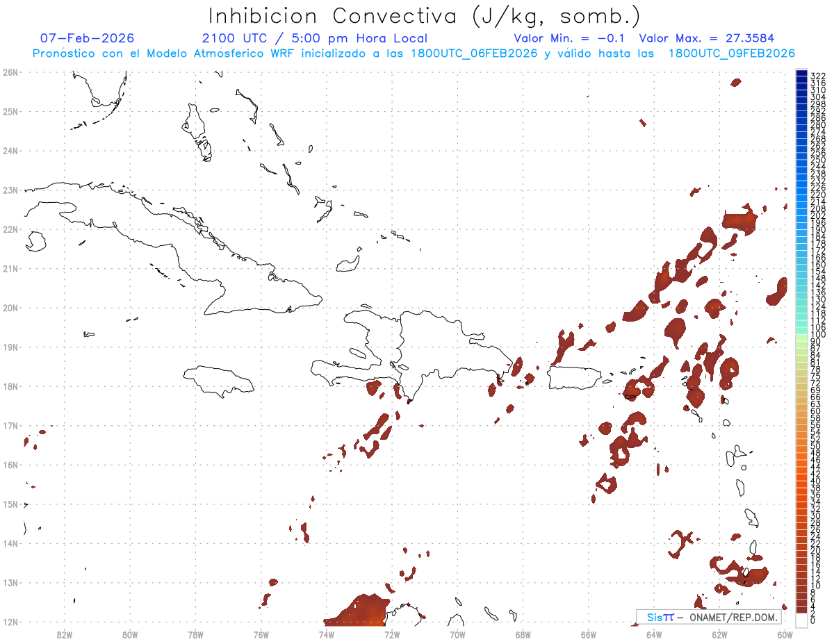Viewport: 834px width, 644px height.
Task: Click the "18N" latitude label
Action: coord(10,386)
